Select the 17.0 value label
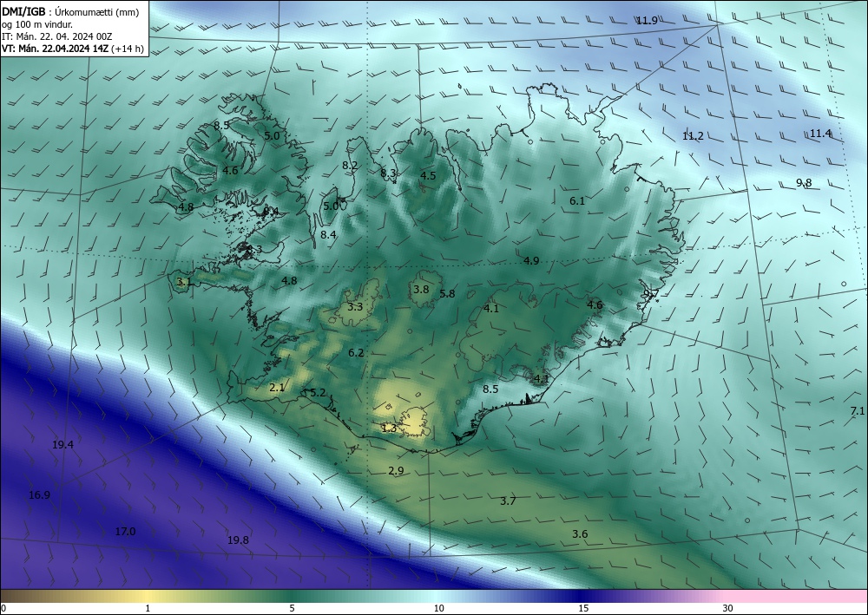 125,532
